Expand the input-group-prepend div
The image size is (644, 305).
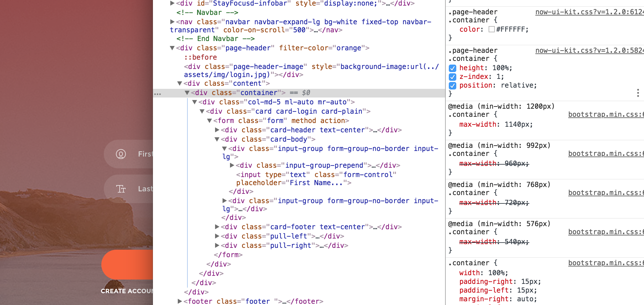232,165
